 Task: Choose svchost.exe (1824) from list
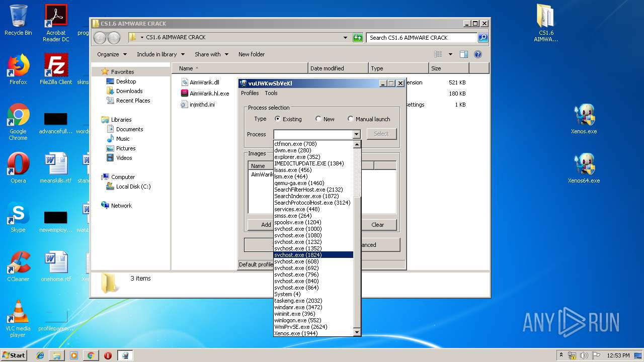pyautogui.click(x=313, y=255)
